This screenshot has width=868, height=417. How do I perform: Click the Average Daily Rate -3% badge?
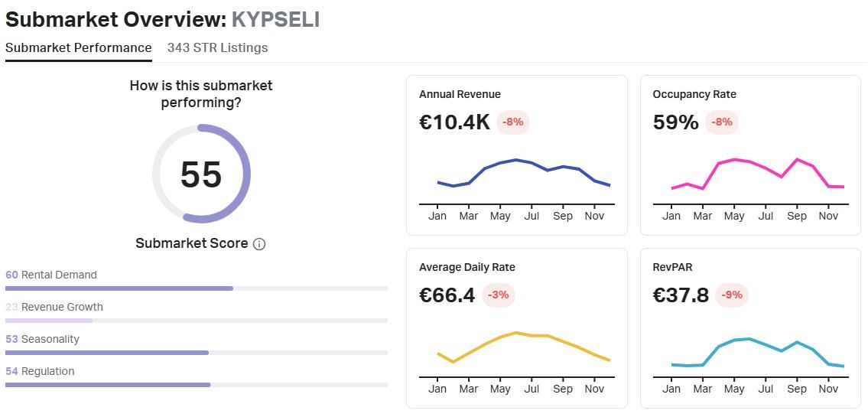click(x=498, y=295)
